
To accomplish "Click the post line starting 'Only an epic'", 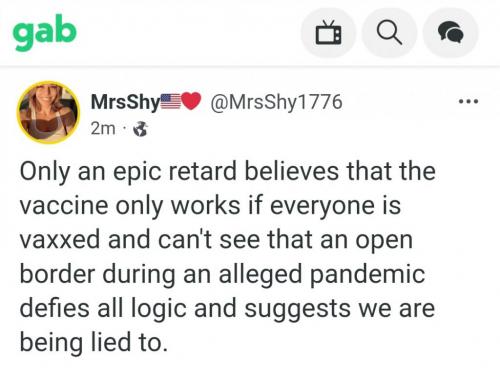I will pos(228,172).
